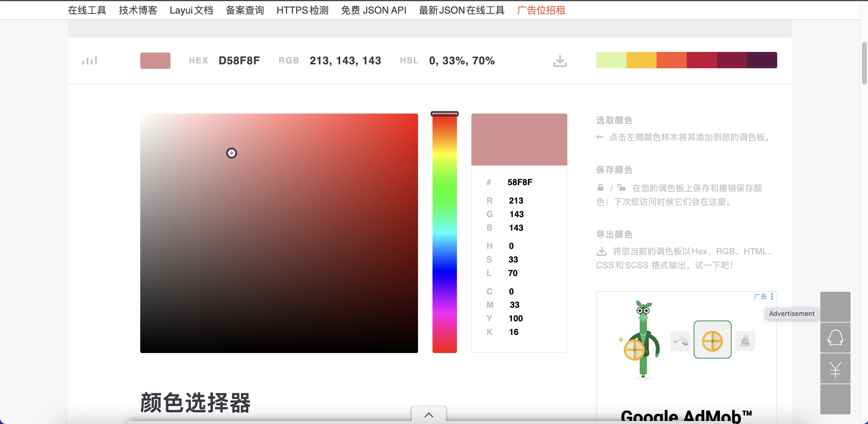Expand the bottom panel with up chevron

pyautogui.click(x=429, y=415)
